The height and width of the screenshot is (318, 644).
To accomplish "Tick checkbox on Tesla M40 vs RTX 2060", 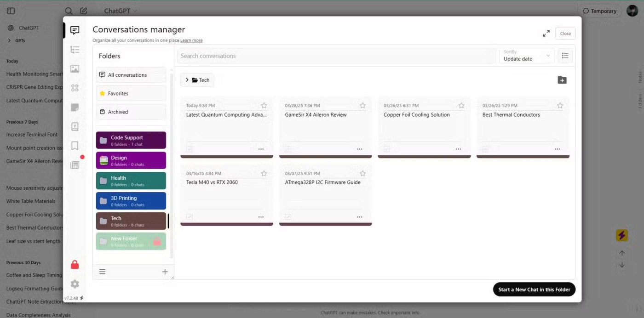I will [x=190, y=217].
